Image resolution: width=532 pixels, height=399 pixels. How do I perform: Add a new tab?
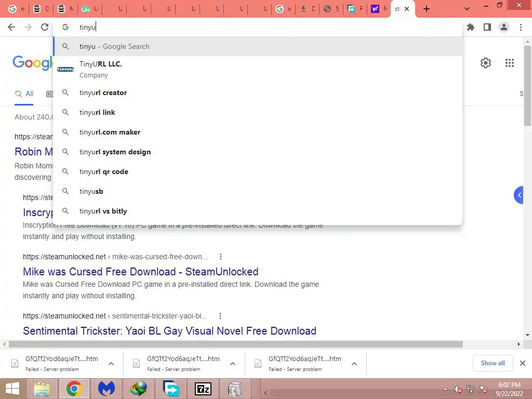(x=427, y=9)
